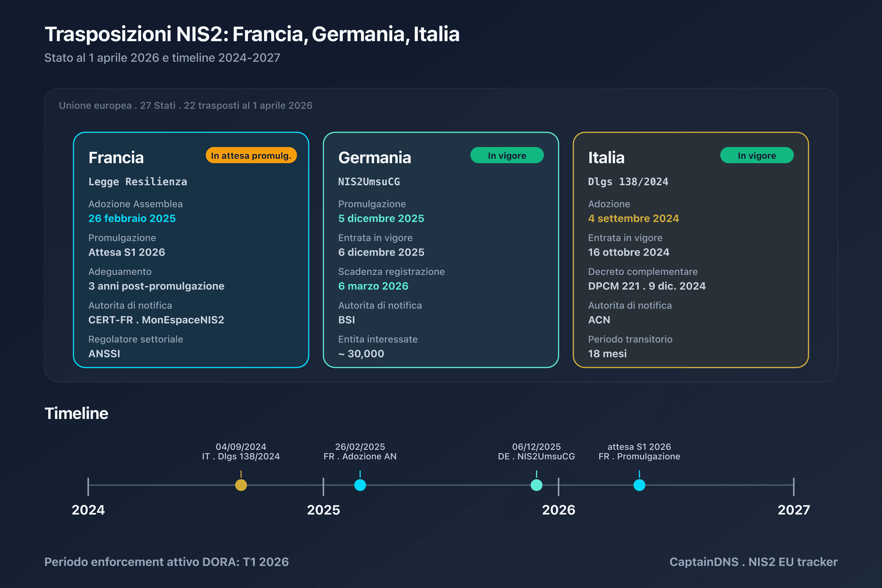Click 'CaptainDNS . NIS2 EU tracker' footer credit
Screen dimensions: 882x588
[754, 562]
